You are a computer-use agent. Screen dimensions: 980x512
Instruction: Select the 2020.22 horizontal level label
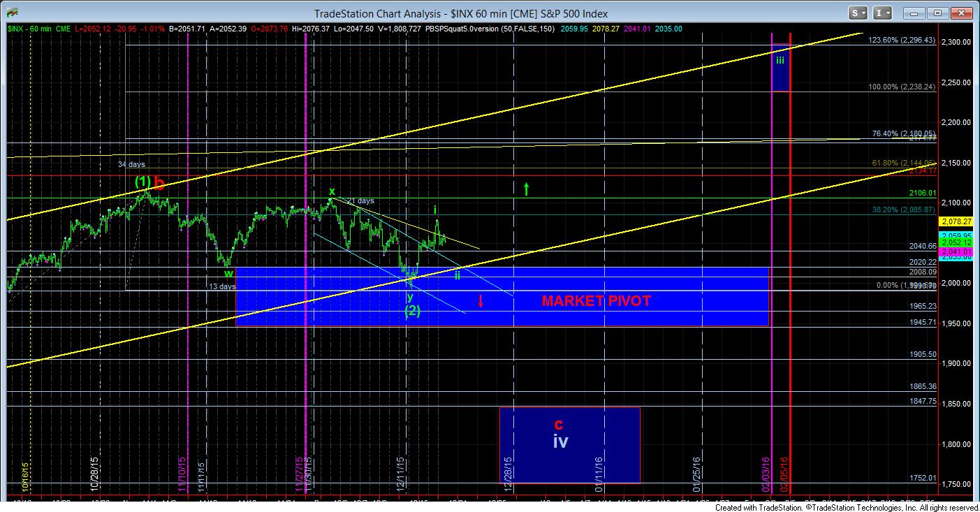point(922,263)
